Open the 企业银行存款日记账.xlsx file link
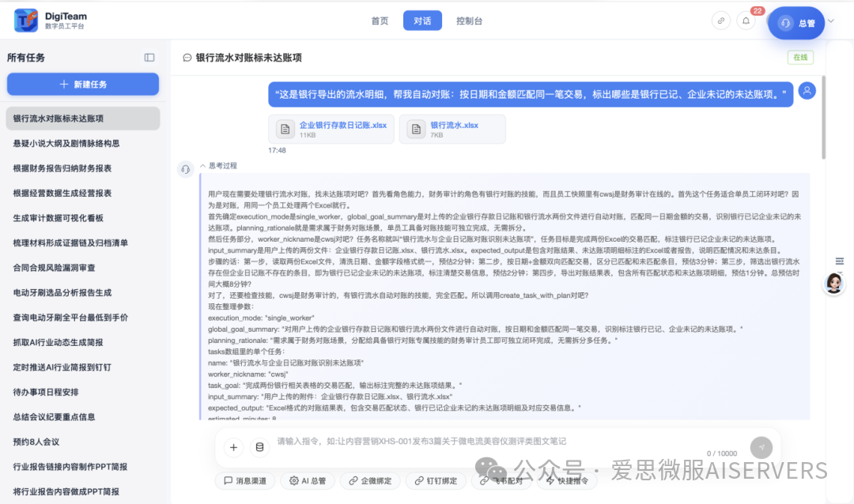 click(x=343, y=125)
